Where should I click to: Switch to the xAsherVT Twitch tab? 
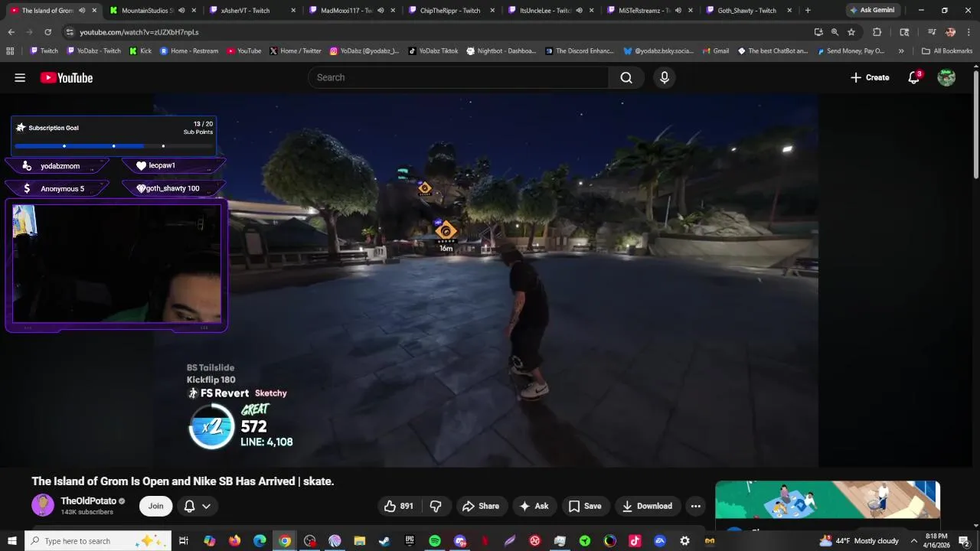click(x=251, y=11)
